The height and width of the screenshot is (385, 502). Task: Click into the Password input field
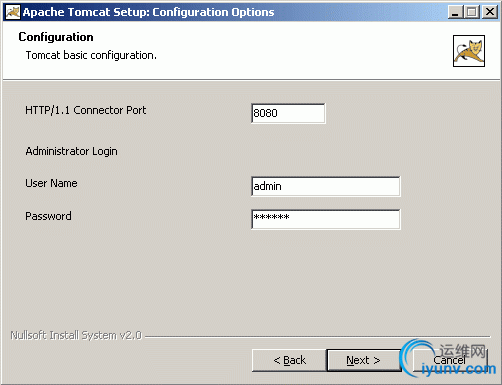pyautogui.click(x=326, y=219)
